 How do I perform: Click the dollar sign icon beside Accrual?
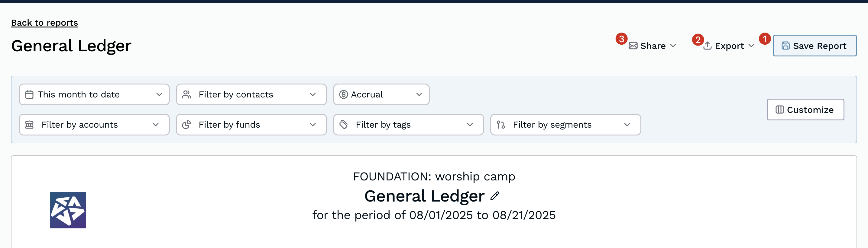click(x=343, y=94)
